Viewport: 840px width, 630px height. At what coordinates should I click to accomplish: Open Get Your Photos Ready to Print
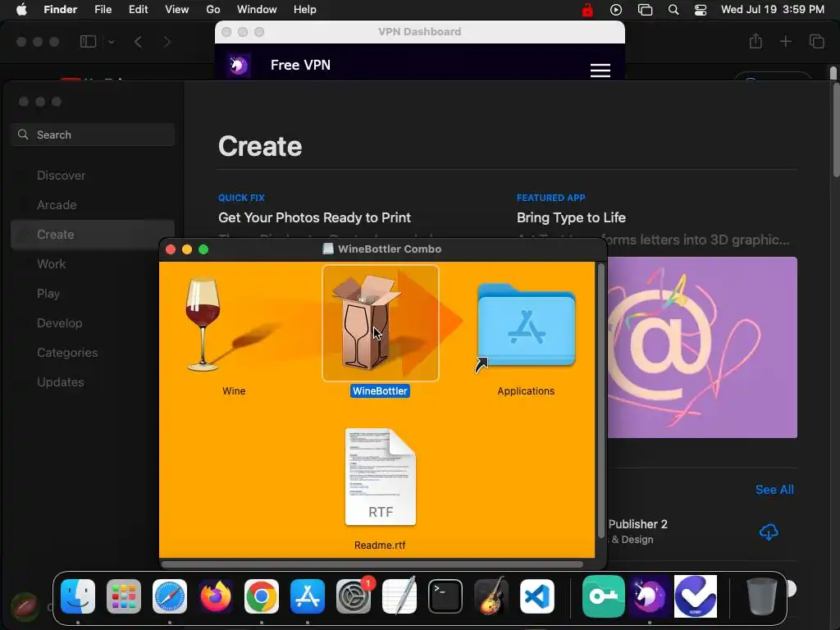coord(314,217)
